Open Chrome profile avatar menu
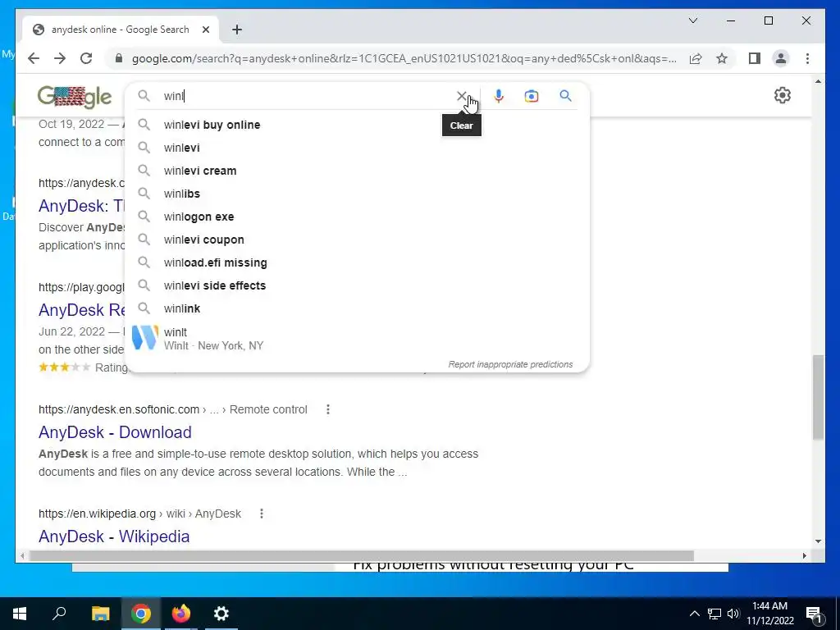The height and width of the screenshot is (630, 840). [781, 58]
